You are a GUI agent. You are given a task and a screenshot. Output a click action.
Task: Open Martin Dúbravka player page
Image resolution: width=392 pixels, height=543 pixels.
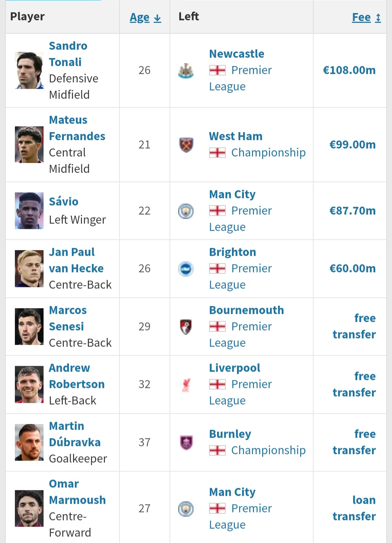coord(75,434)
